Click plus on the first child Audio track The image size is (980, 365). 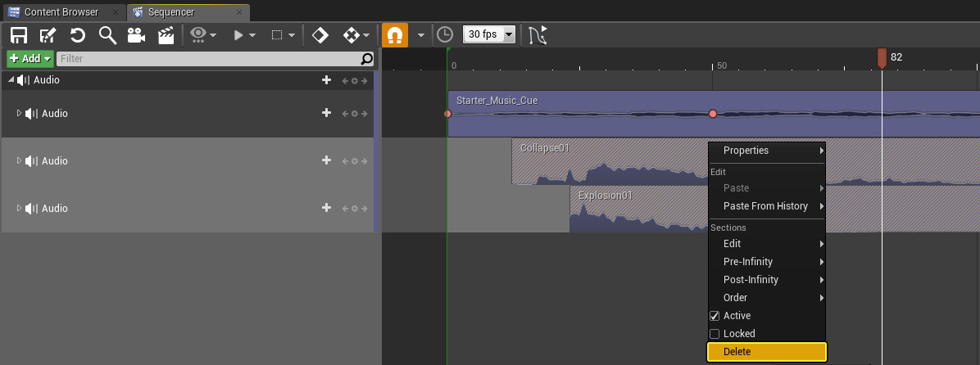(326, 113)
